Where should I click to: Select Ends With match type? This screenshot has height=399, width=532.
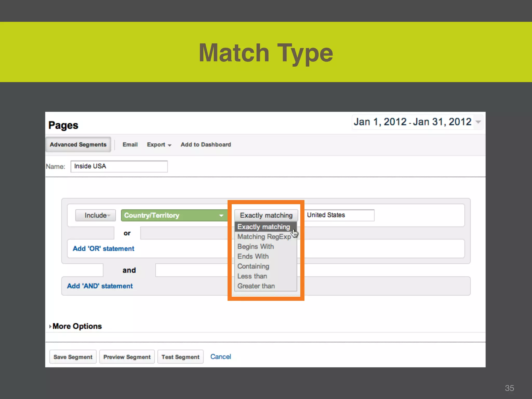[x=253, y=256]
